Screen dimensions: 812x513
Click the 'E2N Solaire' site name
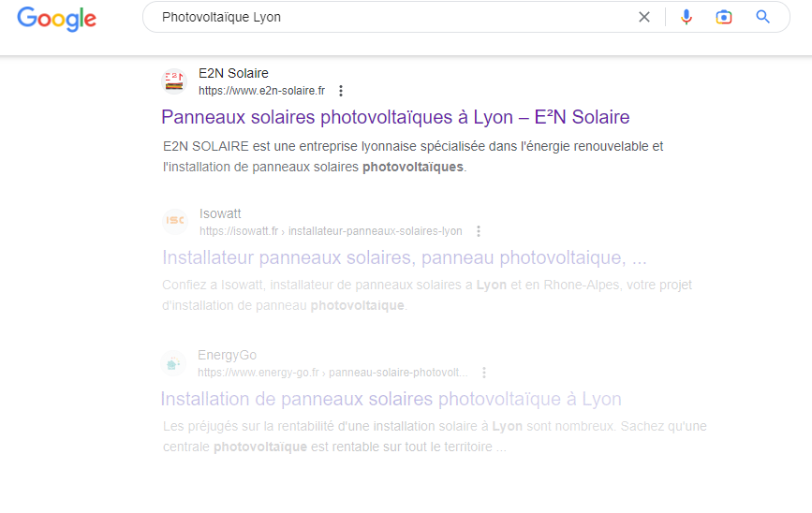[233, 73]
